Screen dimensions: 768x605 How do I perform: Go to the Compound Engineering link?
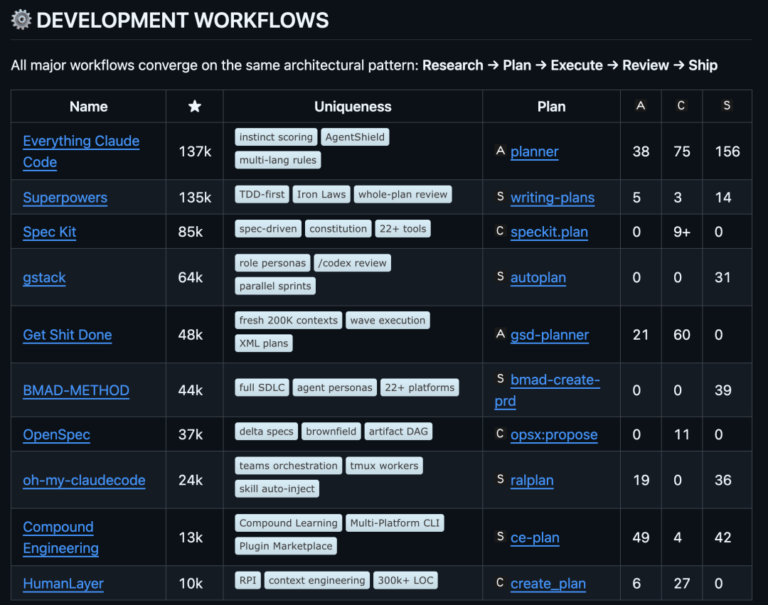click(60, 537)
